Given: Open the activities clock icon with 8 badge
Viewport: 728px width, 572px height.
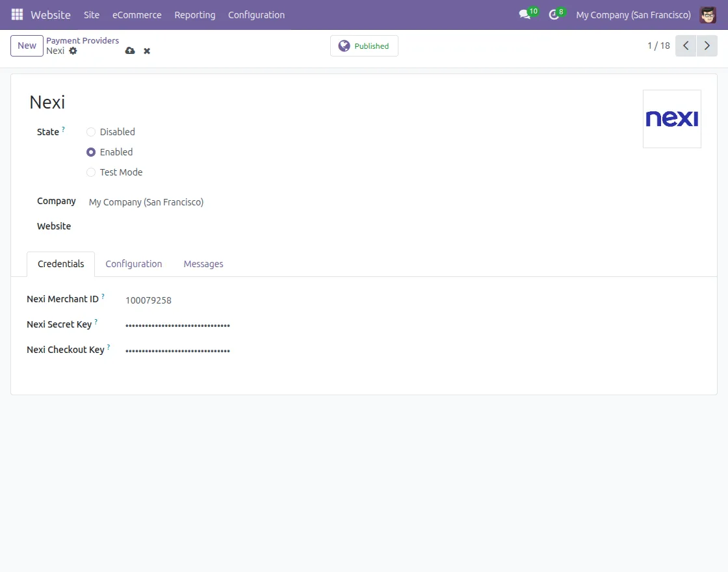Looking at the screenshot, I should [x=556, y=14].
